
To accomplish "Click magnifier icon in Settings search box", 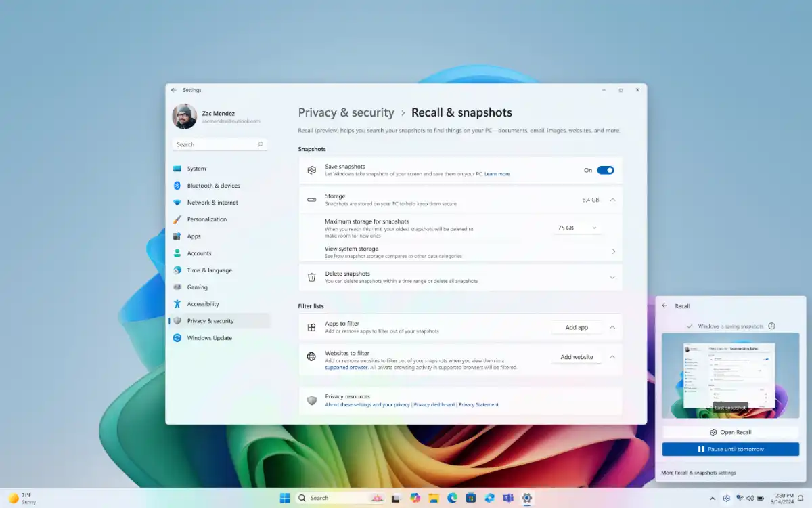I will tap(260, 144).
